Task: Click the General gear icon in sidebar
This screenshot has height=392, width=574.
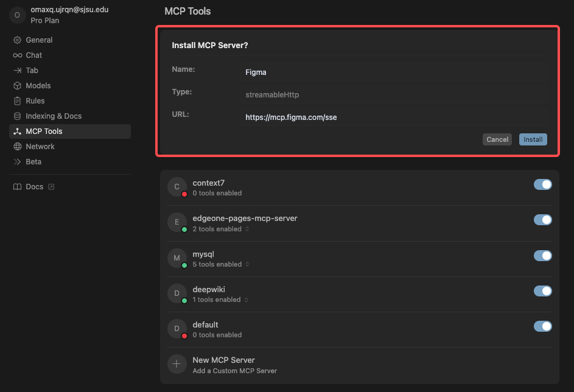Action: [17, 40]
